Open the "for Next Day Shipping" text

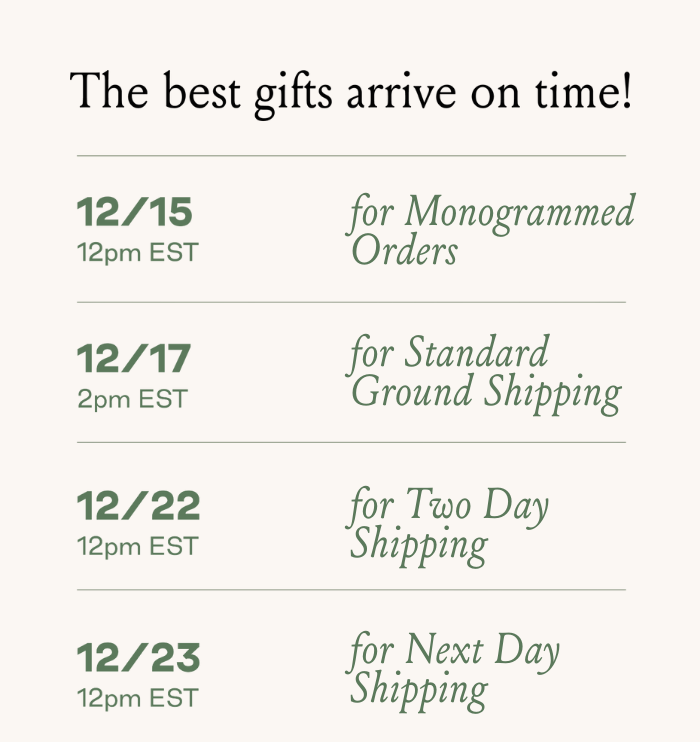click(x=454, y=670)
